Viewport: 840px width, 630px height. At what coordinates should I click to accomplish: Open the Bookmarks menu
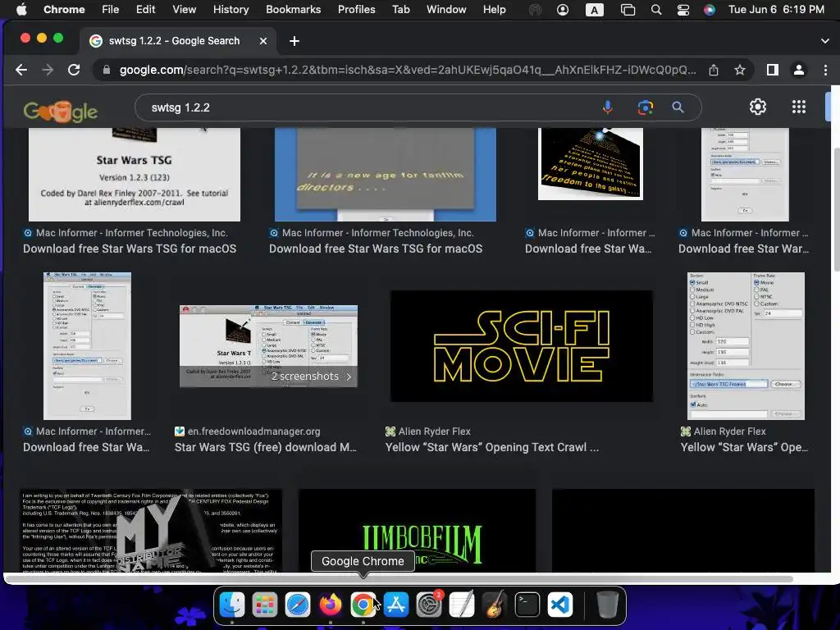[x=293, y=9]
